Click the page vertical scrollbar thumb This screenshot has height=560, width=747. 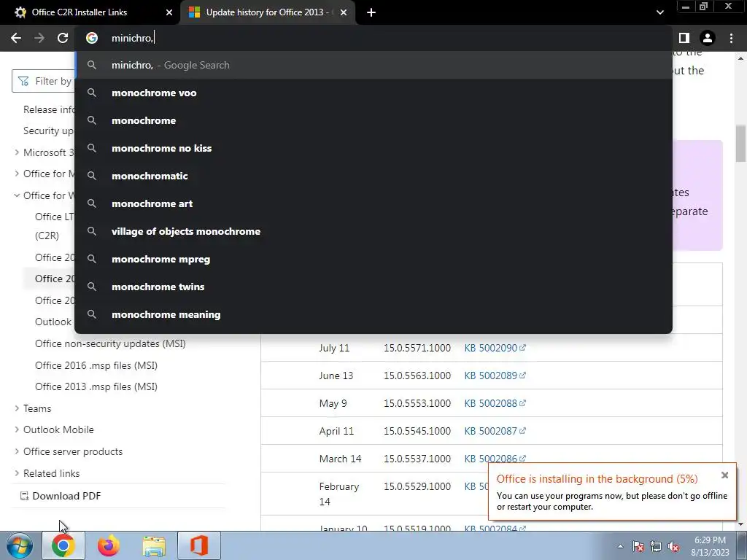(x=741, y=144)
